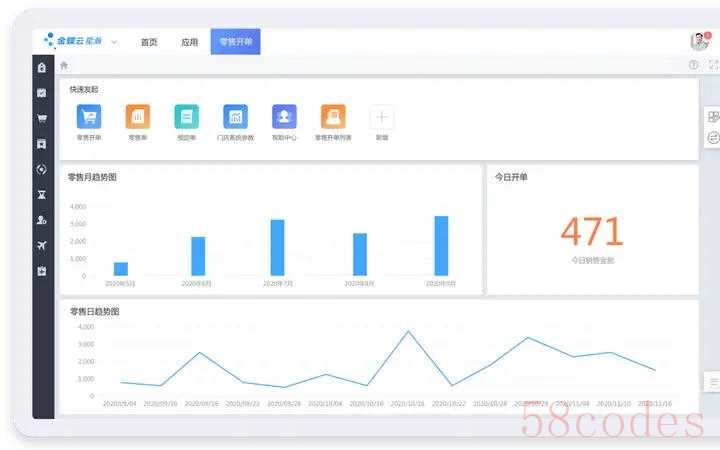This screenshot has width=720, height=450.
Task: Open the calendar-check icon in dark sidebar
Action: tap(42, 93)
